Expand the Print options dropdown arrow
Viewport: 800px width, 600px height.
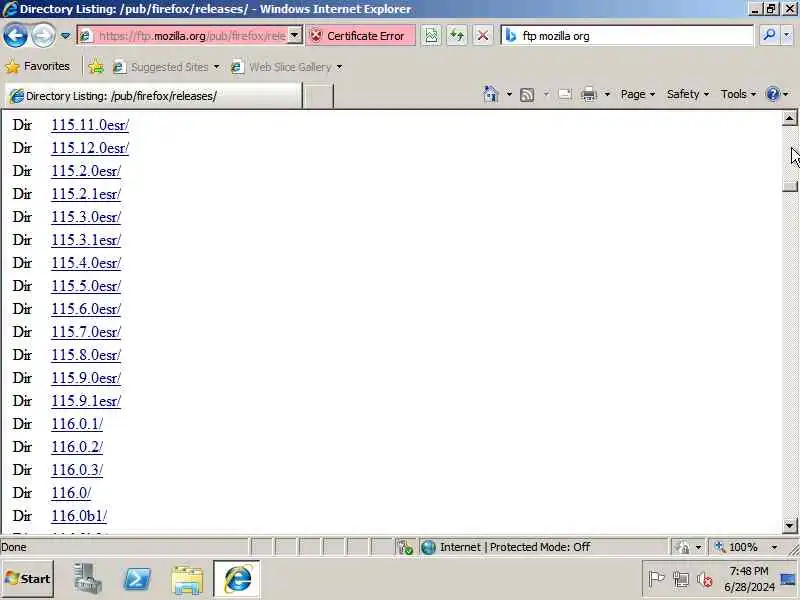(607, 94)
